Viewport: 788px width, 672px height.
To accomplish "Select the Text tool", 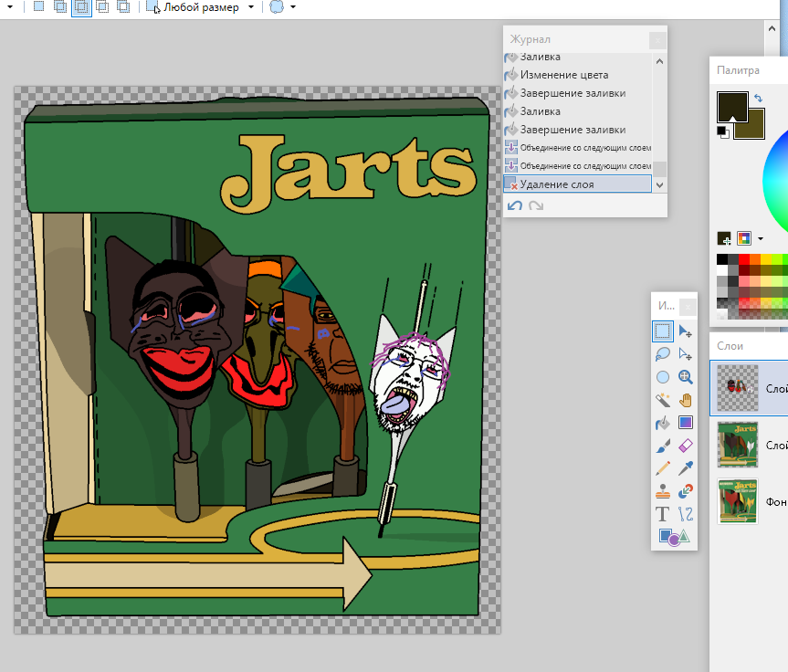I will 663,514.
